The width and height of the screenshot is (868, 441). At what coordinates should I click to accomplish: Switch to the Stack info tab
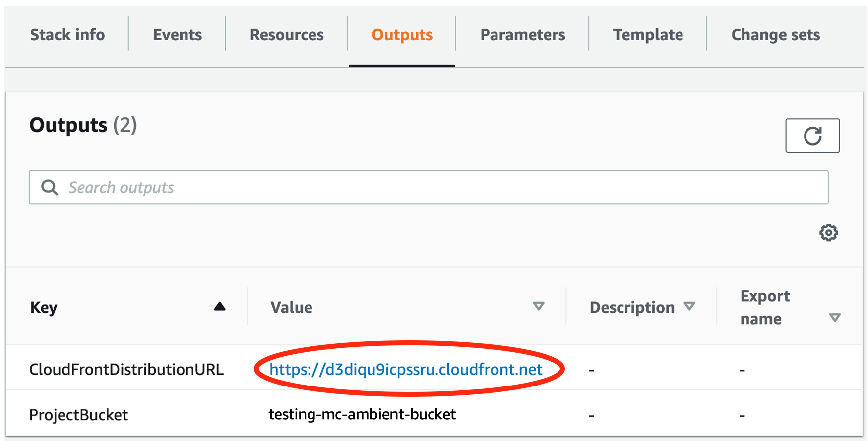[67, 34]
